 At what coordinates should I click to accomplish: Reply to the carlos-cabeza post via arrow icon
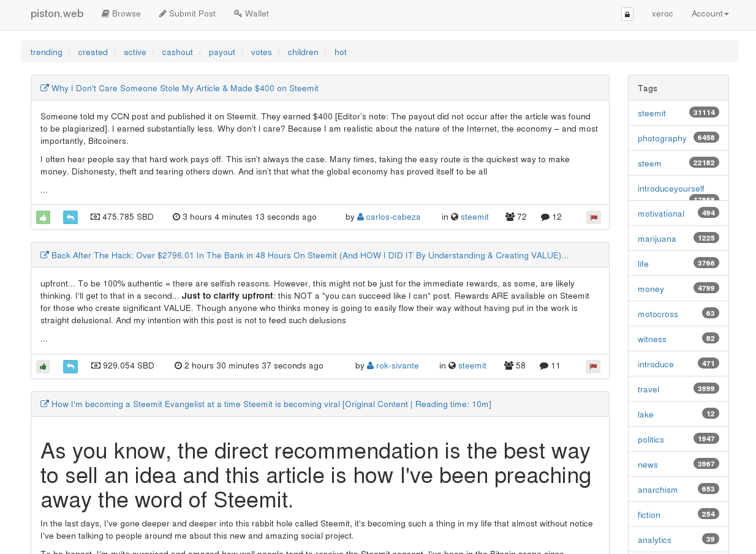70,217
